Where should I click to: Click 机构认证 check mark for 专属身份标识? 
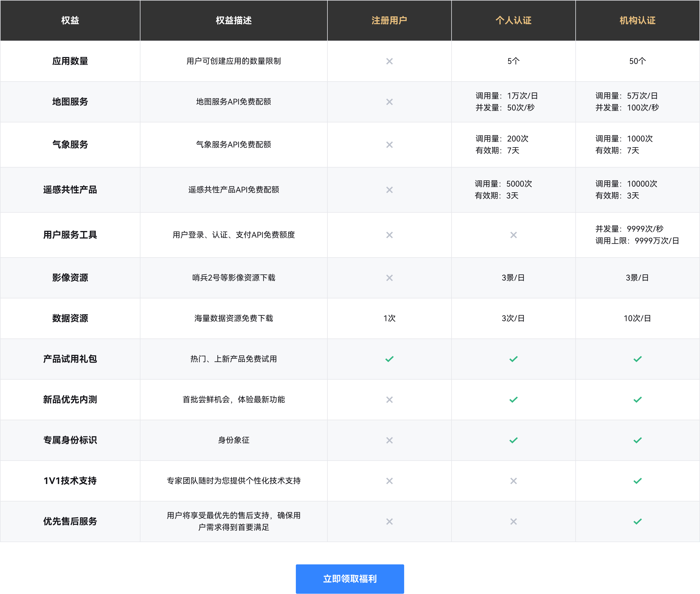coord(637,440)
